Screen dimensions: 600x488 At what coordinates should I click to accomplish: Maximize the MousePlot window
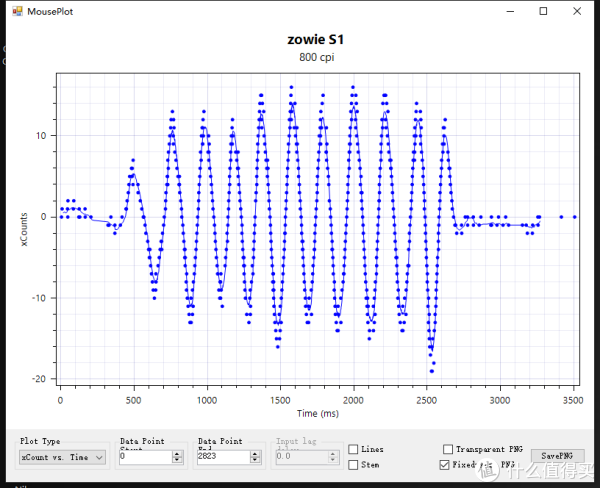pyautogui.click(x=543, y=11)
